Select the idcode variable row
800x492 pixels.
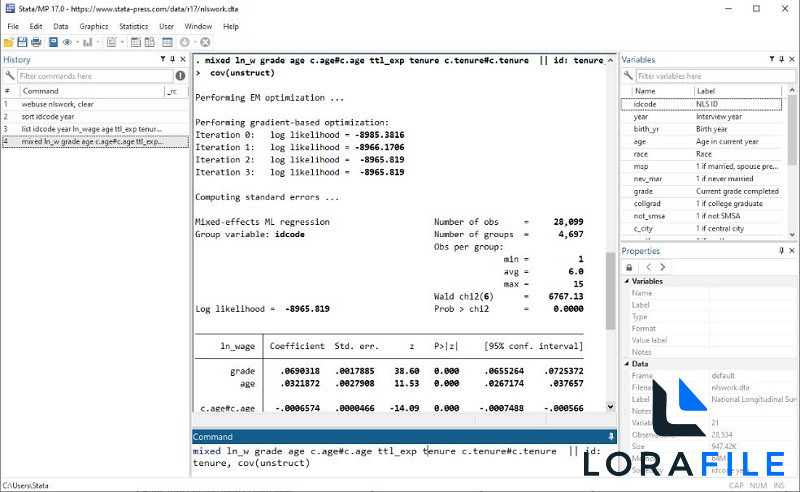coord(702,104)
